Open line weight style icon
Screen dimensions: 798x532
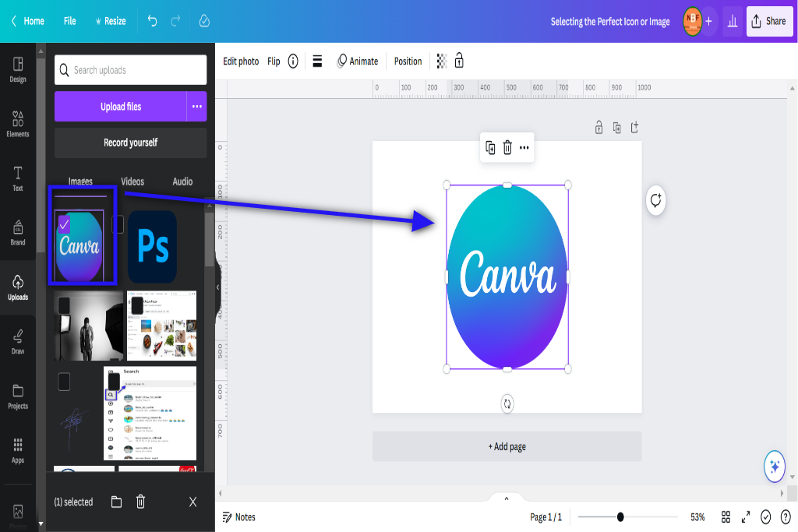tap(317, 61)
